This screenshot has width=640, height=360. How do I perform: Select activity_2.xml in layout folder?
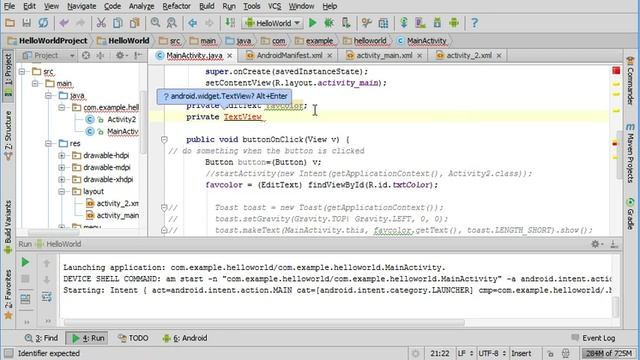point(112,203)
